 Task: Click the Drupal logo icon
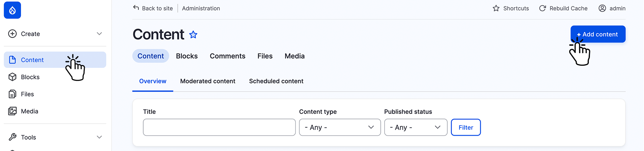pyautogui.click(x=12, y=10)
